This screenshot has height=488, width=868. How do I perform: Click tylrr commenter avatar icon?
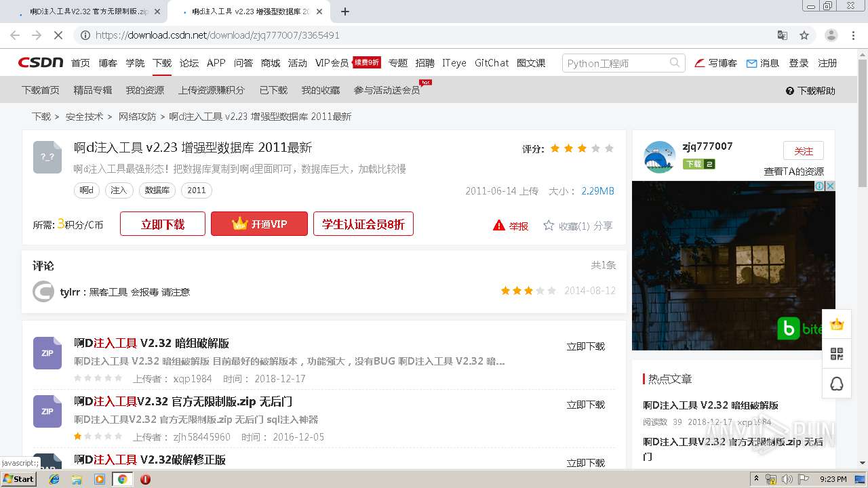click(x=43, y=291)
